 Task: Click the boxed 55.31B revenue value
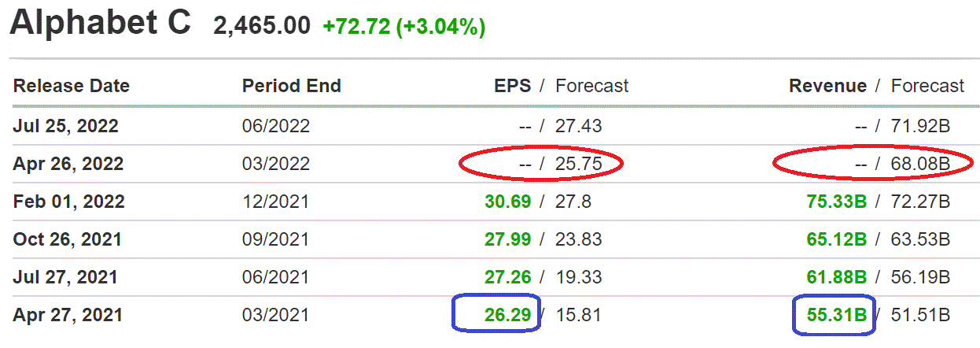click(x=836, y=315)
